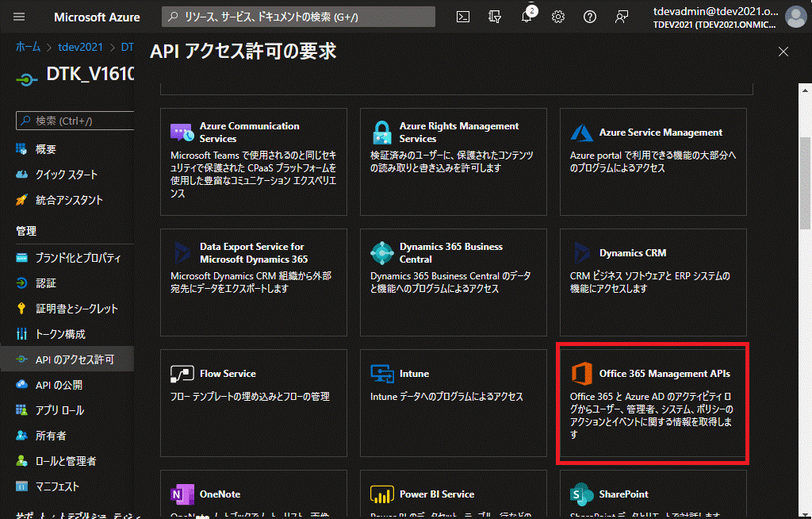Go to tdev2021 breadcrumb link
This screenshot has width=812, height=519.
(x=80, y=47)
